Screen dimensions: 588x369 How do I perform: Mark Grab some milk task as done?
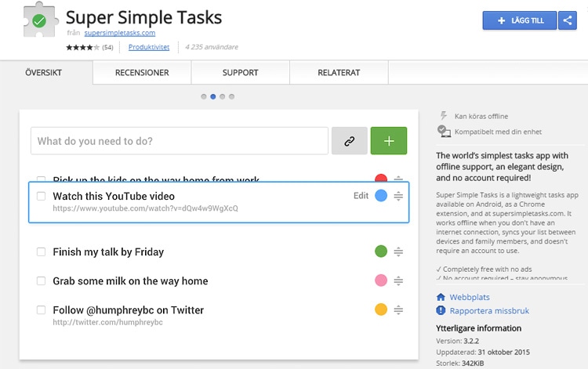[x=41, y=280]
